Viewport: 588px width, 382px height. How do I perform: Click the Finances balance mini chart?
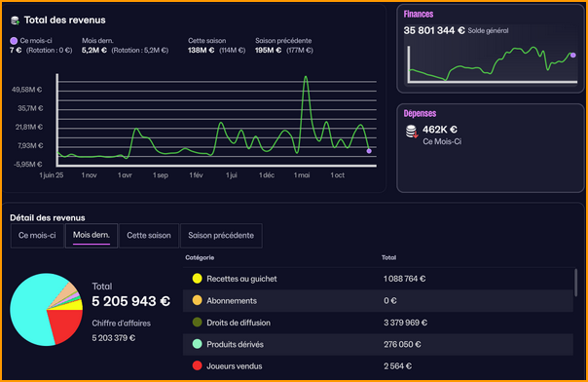tap(493, 64)
